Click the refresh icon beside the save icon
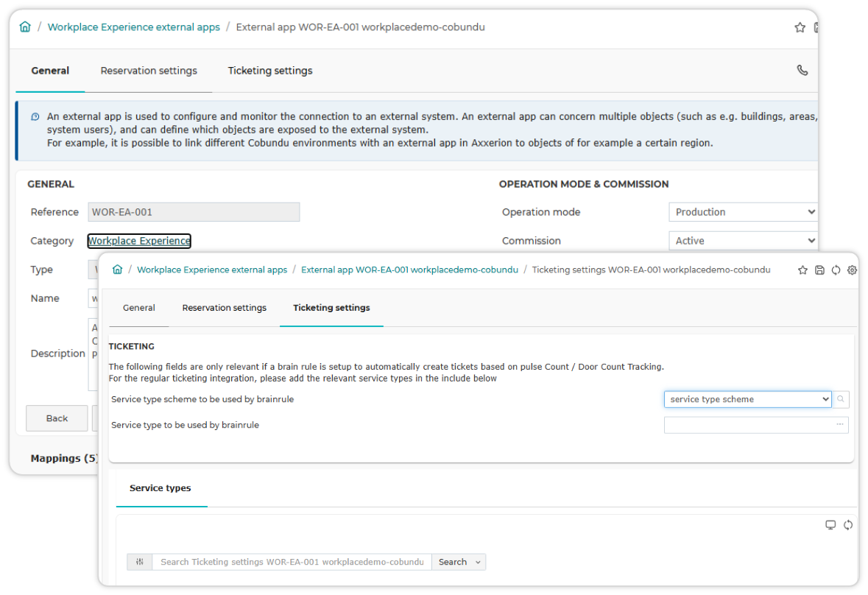This screenshot has width=868, height=595. coord(836,270)
